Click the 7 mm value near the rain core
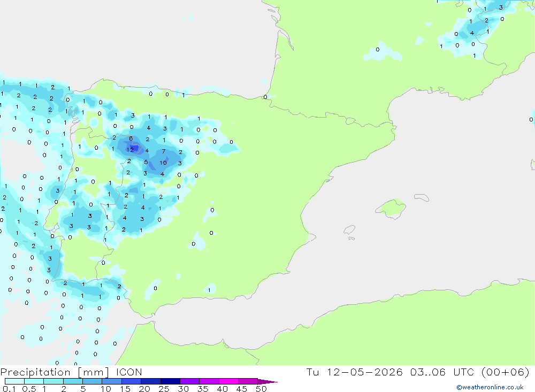Image resolution: width=535 pixels, height=392 pixels. 163,151
